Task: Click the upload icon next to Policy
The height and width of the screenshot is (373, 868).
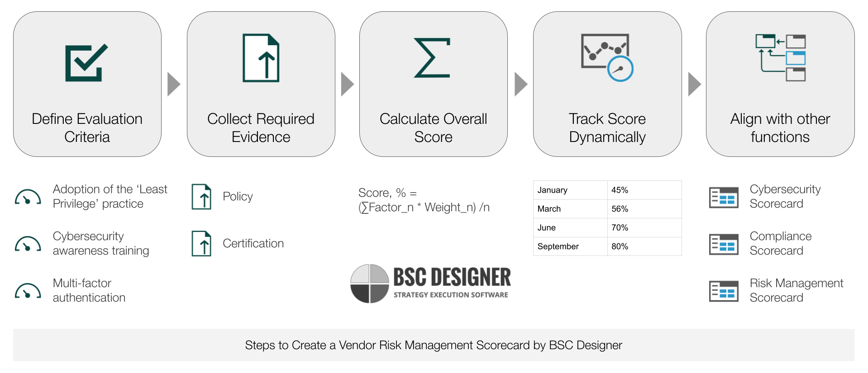Action: (x=201, y=197)
